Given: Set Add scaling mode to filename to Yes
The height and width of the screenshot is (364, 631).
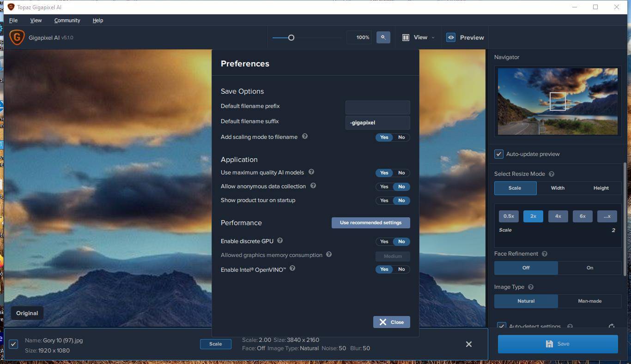Looking at the screenshot, I should [x=384, y=137].
